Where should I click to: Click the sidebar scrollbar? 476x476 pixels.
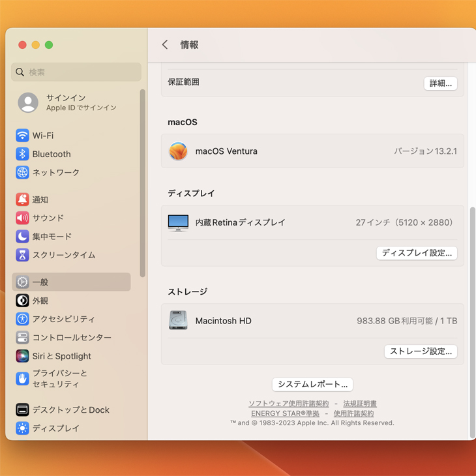point(142,183)
